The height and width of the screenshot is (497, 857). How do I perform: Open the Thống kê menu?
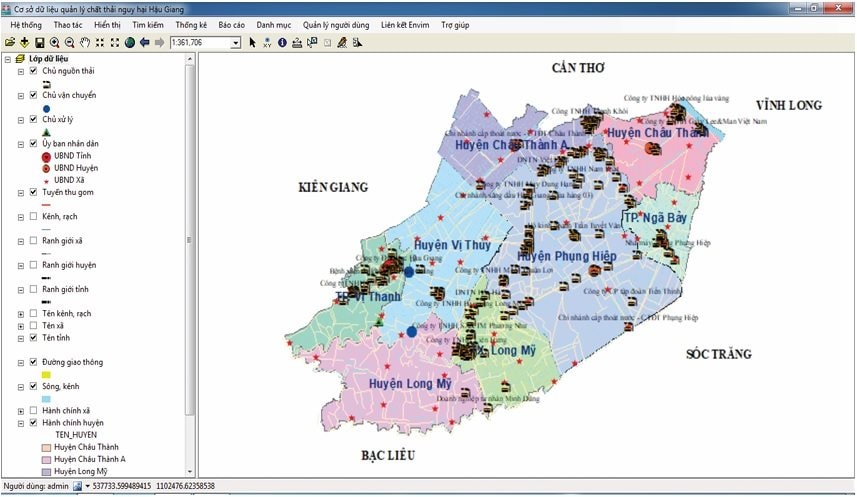(193, 24)
